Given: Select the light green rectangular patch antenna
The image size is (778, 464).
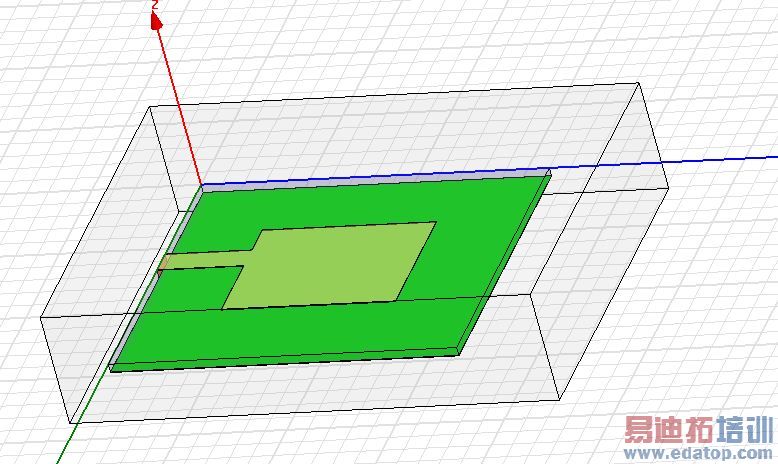Looking at the screenshot, I should click(x=330, y=265).
